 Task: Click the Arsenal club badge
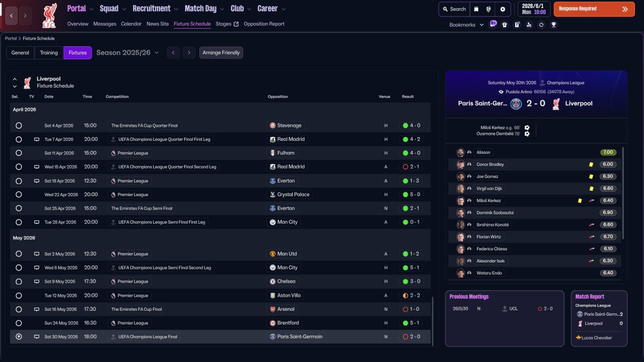(x=272, y=309)
